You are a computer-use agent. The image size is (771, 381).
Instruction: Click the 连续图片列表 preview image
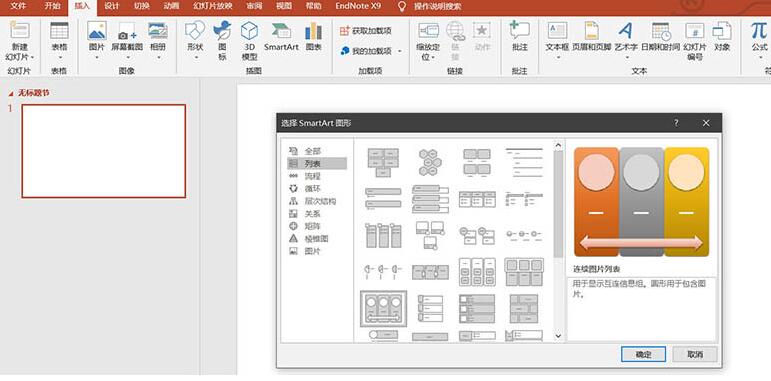pyautogui.click(x=641, y=202)
